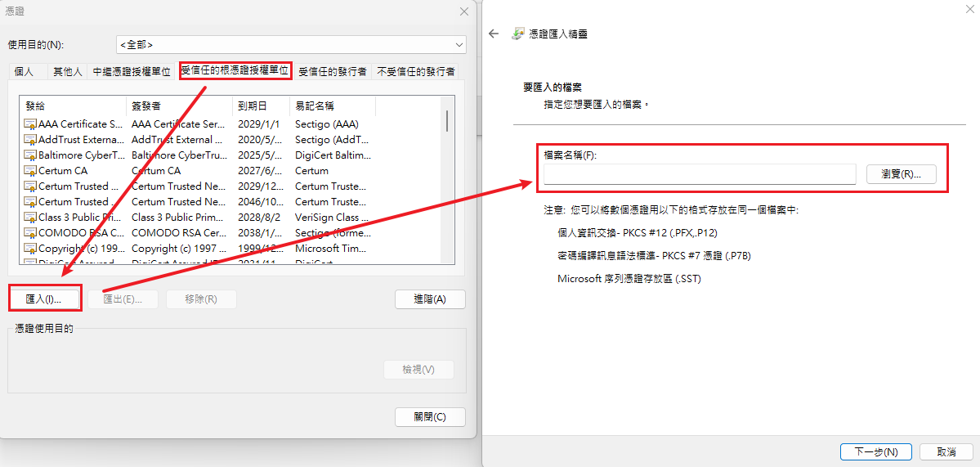Close the 憑證 dialog with X
This screenshot has width=980, height=467.
463,11
